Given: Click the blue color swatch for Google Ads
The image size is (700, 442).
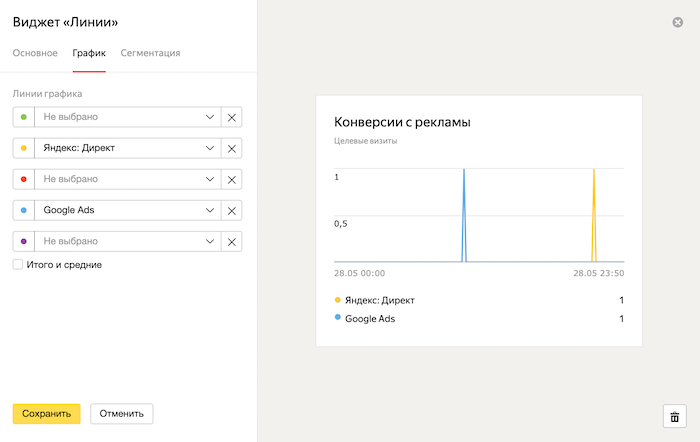Looking at the screenshot, I should coord(23,210).
